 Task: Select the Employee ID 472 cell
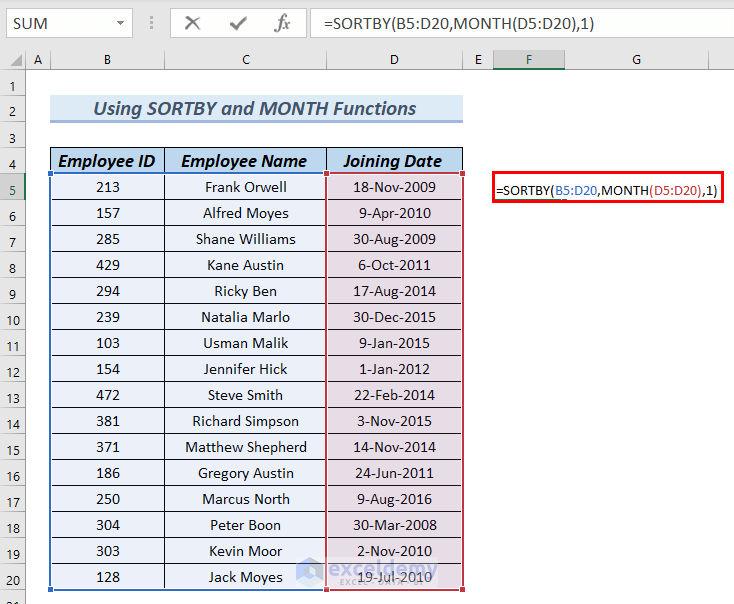click(x=107, y=395)
